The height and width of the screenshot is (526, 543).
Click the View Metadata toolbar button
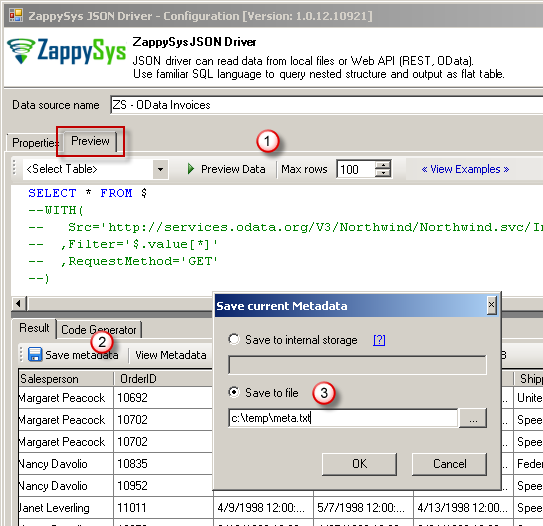tap(171, 355)
